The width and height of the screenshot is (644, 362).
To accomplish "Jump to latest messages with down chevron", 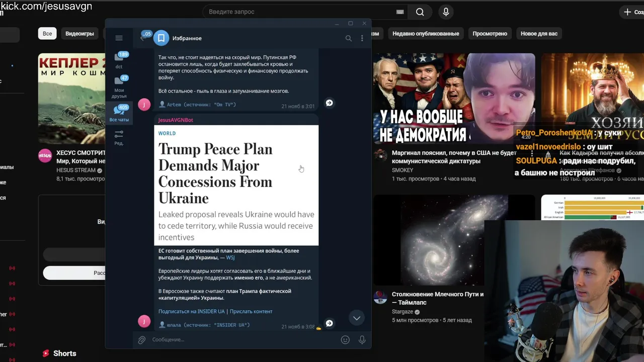I will coord(356,318).
